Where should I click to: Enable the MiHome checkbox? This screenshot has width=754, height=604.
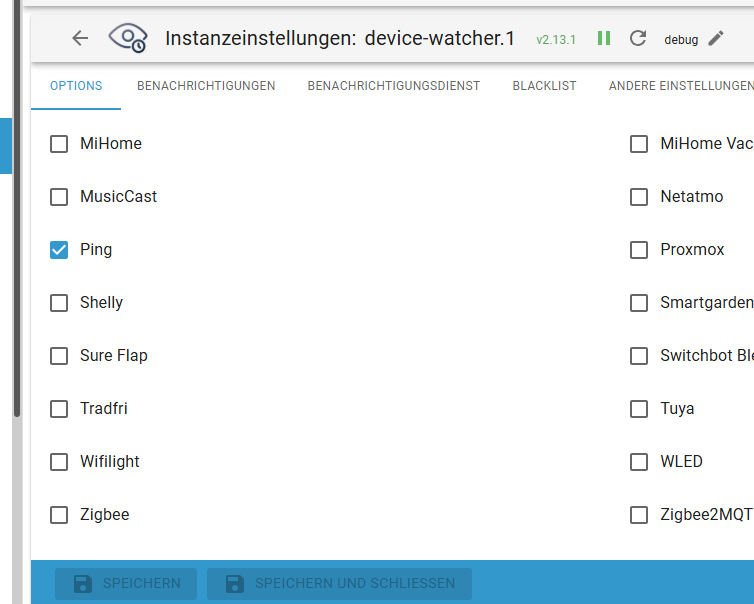(x=59, y=144)
